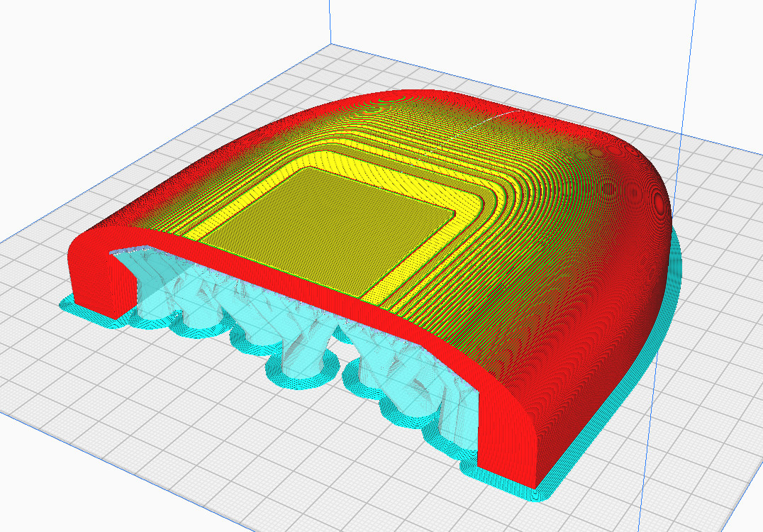
Task: Click the cyan brim at the front-left corner
Action: (71, 306)
